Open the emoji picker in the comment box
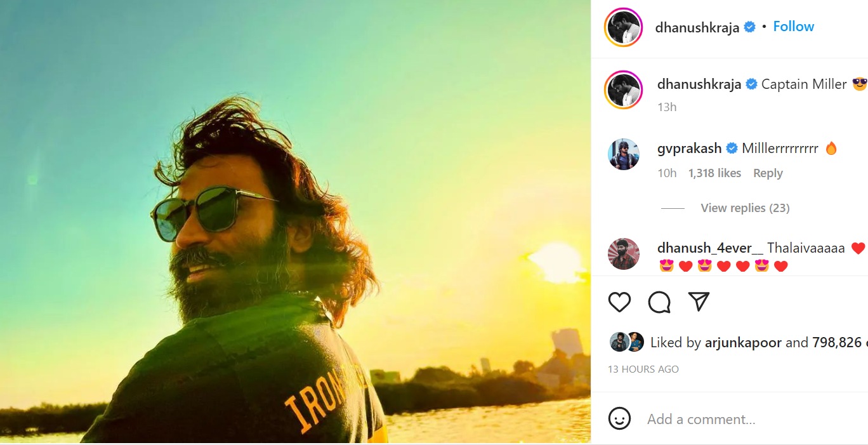This screenshot has width=868, height=445. click(x=619, y=418)
